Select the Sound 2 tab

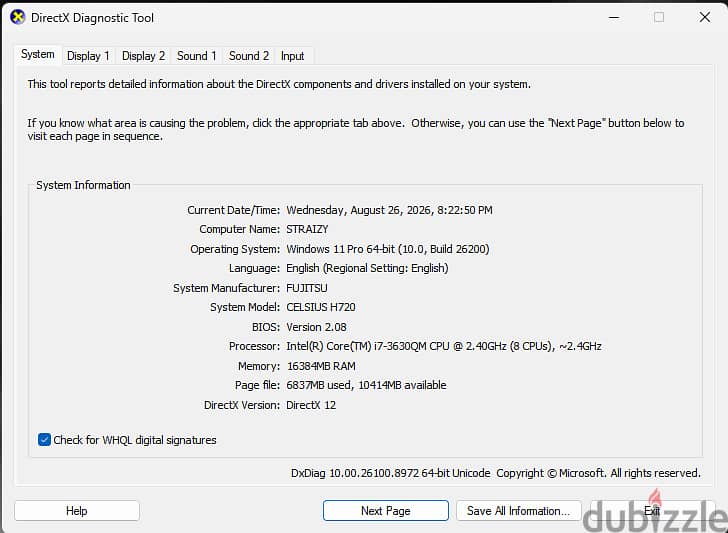[x=249, y=56]
